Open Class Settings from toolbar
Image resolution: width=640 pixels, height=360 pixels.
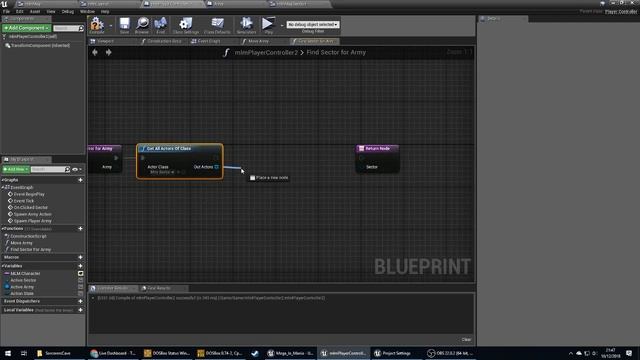click(186, 24)
